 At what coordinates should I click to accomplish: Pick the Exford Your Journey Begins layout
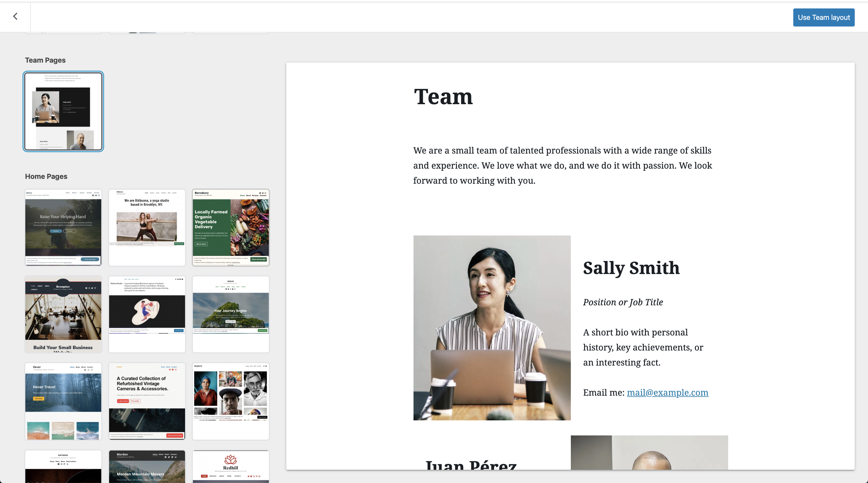pos(231,314)
